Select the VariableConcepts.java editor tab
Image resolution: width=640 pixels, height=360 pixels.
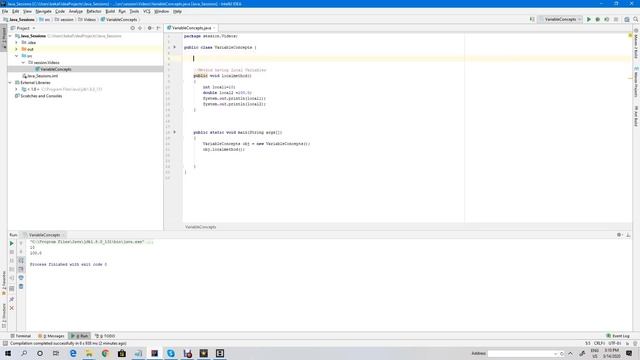coord(191,28)
